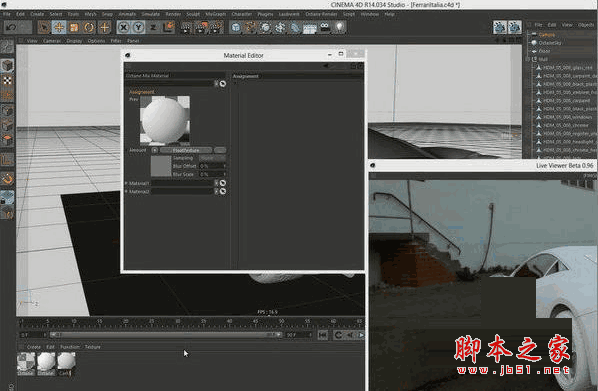Screen dimensions: 598x391
Task: Open the material manager Create menu
Action: pos(34,347)
